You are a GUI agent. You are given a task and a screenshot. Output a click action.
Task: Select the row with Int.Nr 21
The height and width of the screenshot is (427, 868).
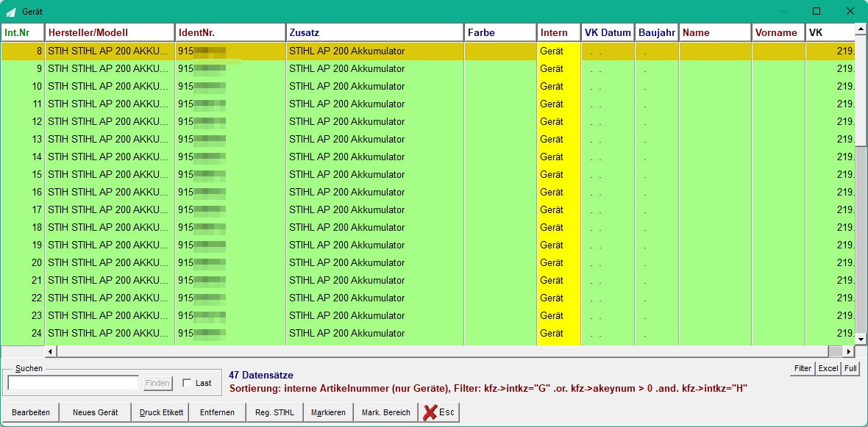(427, 281)
